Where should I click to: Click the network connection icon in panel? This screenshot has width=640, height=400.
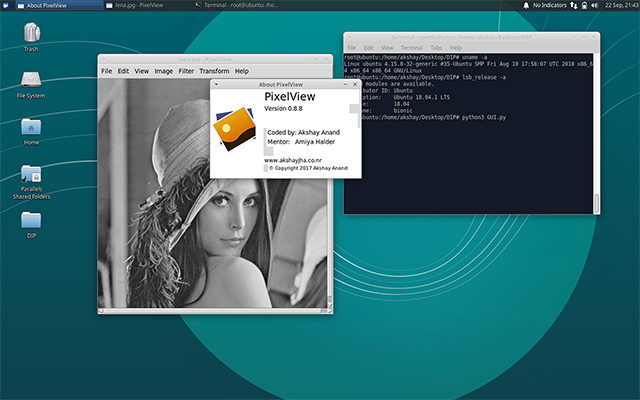click(x=574, y=5)
